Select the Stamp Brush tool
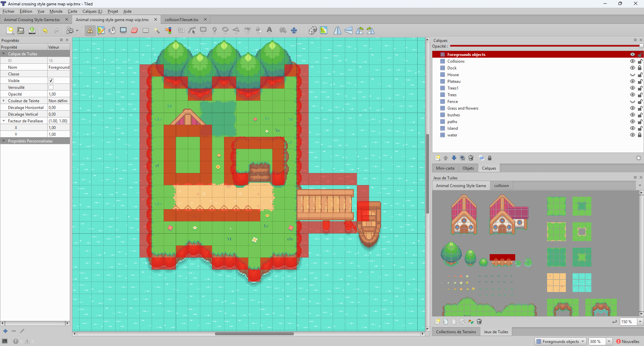644x346 pixels. 90,31
